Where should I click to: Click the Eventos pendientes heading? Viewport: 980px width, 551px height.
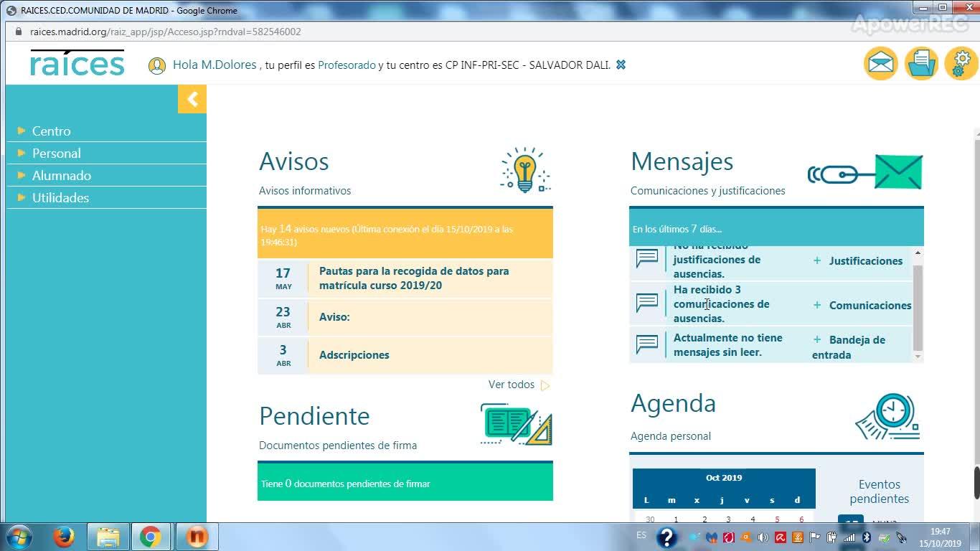tap(880, 491)
